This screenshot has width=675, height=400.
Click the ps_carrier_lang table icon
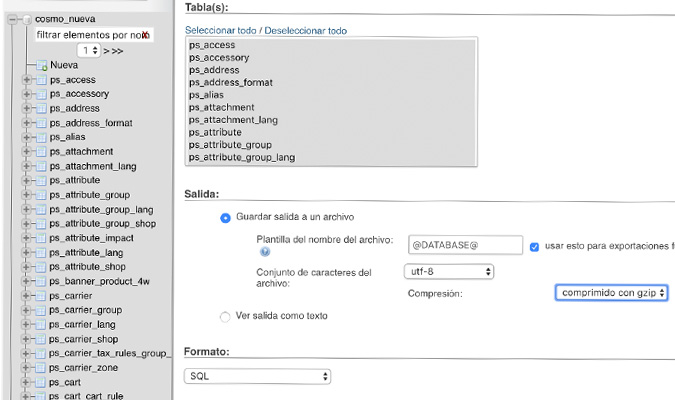click(40, 325)
